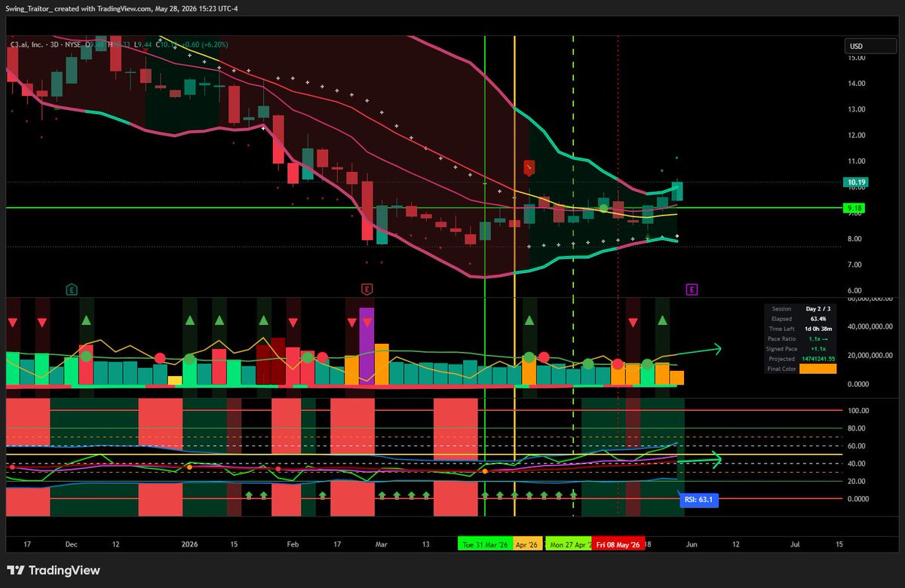Click the projected 14741241.55 value
The width and height of the screenshot is (905, 588).
coord(818,359)
